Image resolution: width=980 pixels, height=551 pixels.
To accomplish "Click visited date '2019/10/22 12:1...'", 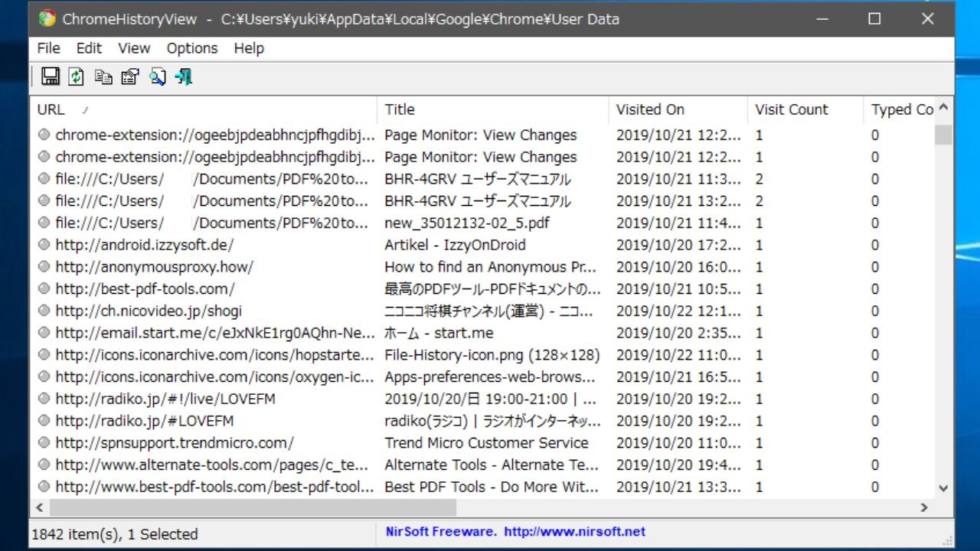I will [x=678, y=311].
